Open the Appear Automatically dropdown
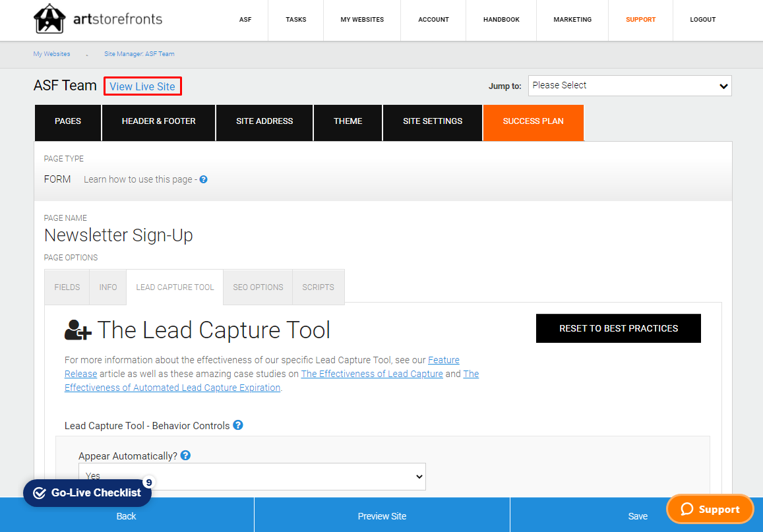Screen dimensions: 763x532 [x=252, y=477]
